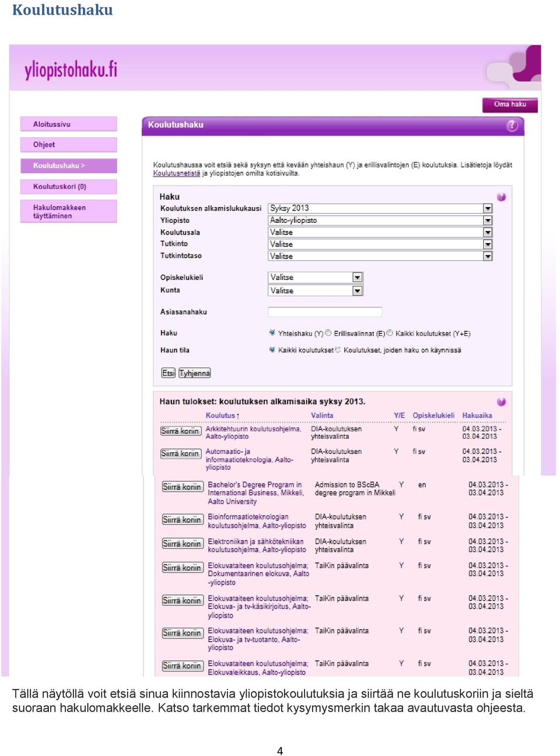This screenshot has width=560, height=756.
Task: Open Elokuva- ja tv-käsikirjoitus programme link
Action: [x=259, y=607]
